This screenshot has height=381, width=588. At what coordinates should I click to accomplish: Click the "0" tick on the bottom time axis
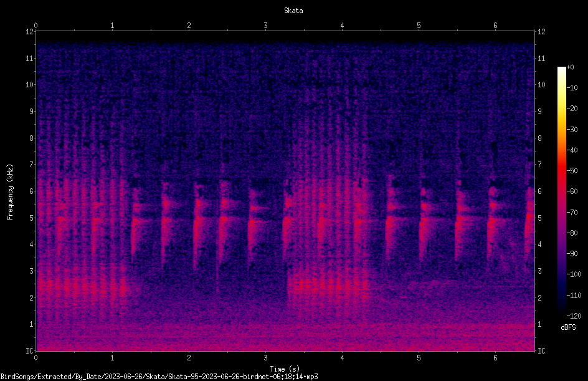[x=36, y=358]
